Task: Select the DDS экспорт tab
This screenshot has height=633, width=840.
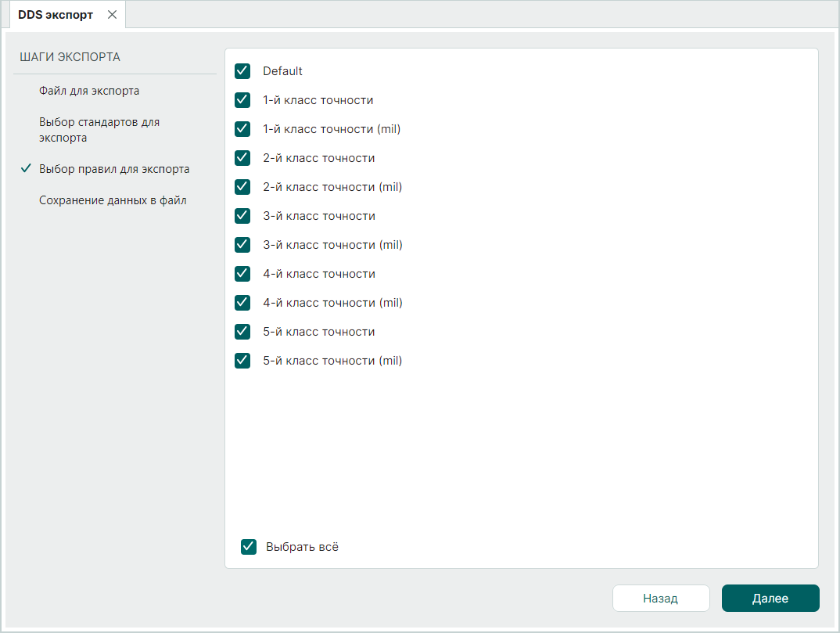Action: point(56,15)
